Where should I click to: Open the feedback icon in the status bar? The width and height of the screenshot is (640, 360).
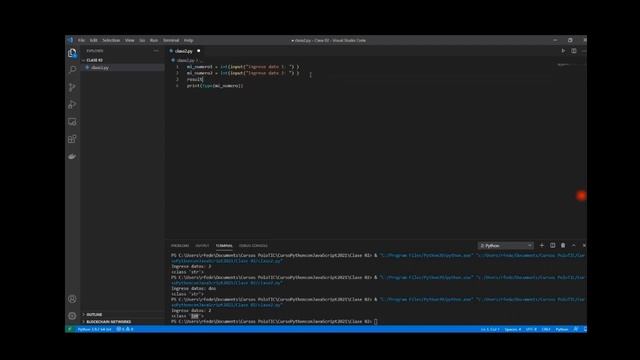click(576, 329)
